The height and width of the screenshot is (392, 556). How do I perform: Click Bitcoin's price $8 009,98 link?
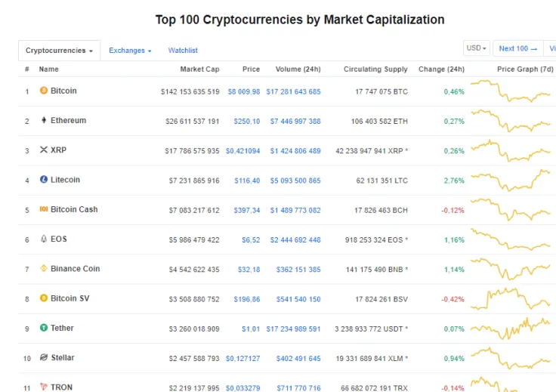(x=243, y=91)
